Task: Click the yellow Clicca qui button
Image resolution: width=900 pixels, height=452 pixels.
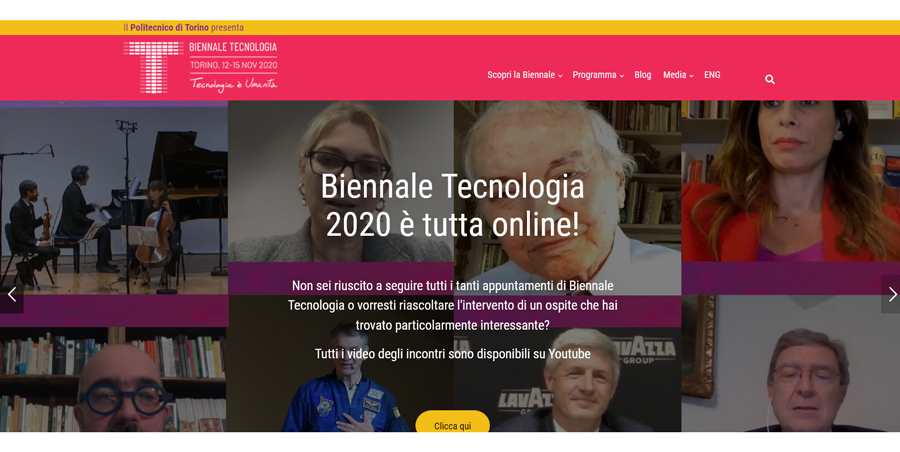Action: 452,424
